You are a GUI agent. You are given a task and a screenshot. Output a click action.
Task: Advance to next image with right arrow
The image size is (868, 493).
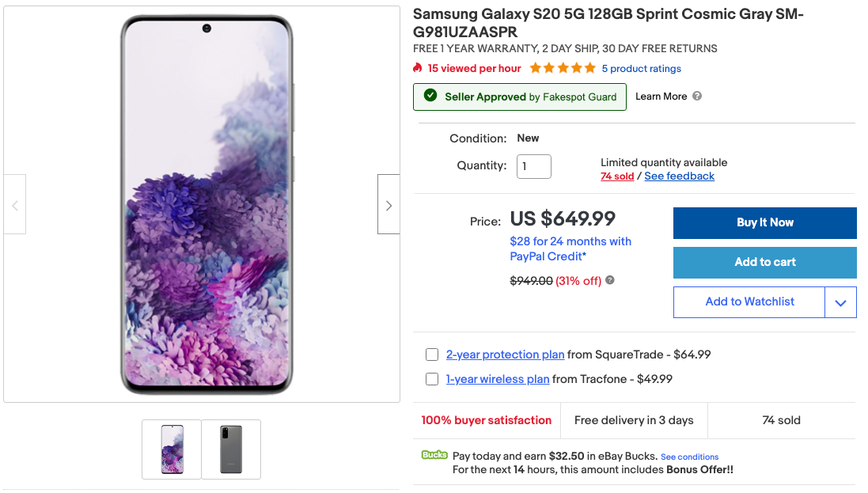point(388,204)
